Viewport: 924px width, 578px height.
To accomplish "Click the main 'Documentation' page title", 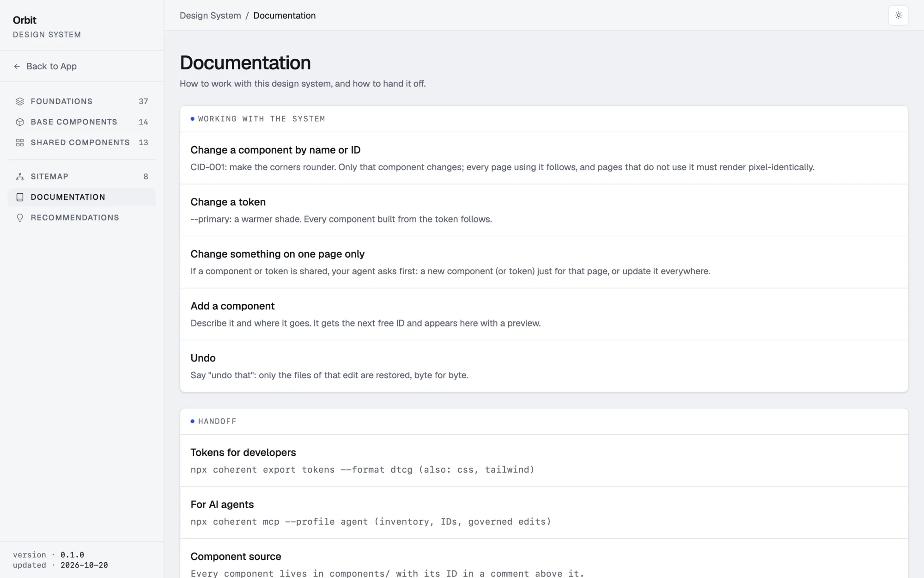I will pyautogui.click(x=245, y=63).
